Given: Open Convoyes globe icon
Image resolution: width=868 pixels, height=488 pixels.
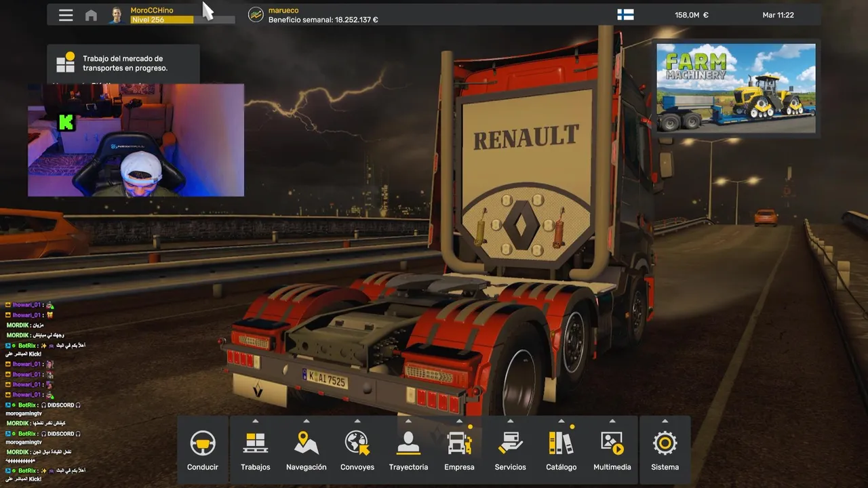Looking at the screenshot, I should tap(357, 443).
